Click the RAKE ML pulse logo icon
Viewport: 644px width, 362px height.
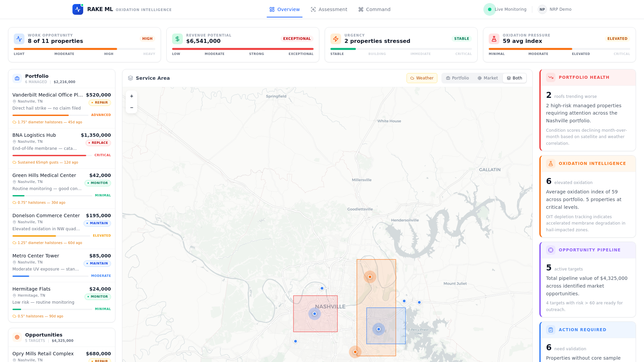click(77, 9)
